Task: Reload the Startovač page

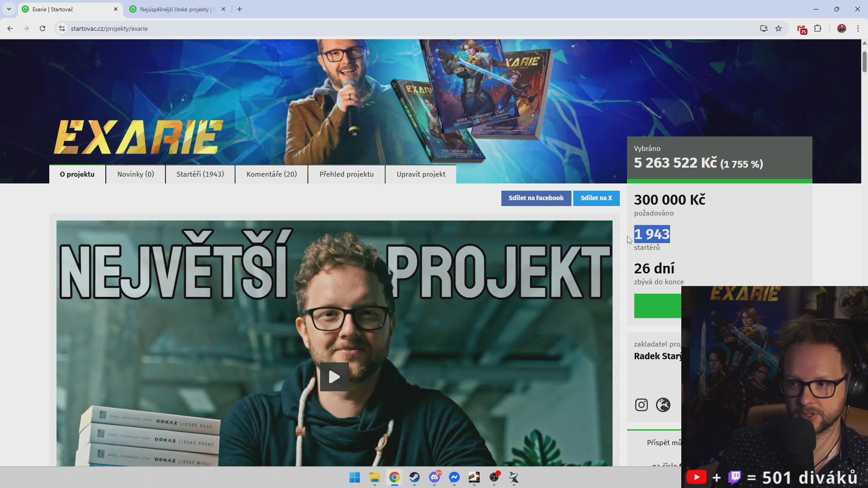Action: 42,28
